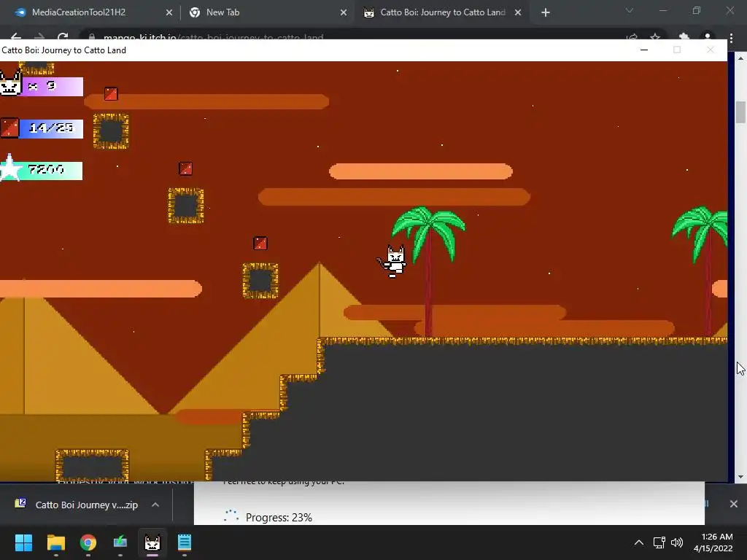Click the Progress: 23% status text
This screenshot has height=560, width=747.
279,518
